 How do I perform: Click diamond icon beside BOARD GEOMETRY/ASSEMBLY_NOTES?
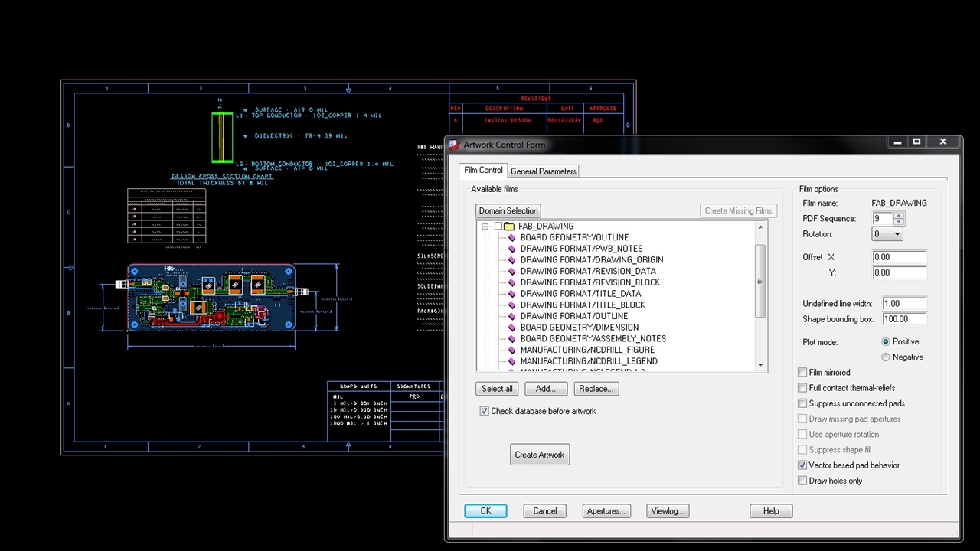512,339
